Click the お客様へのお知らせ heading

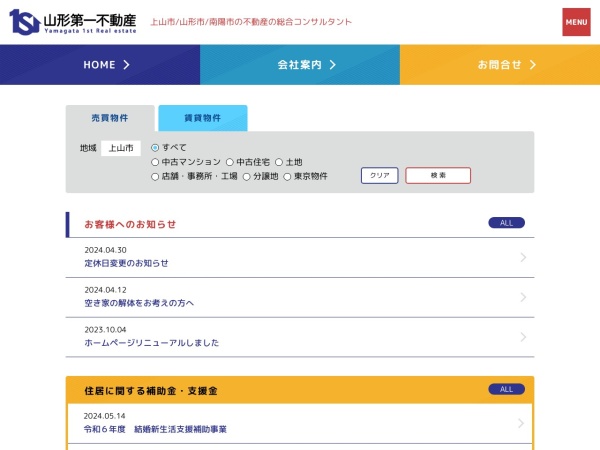click(130, 224)
